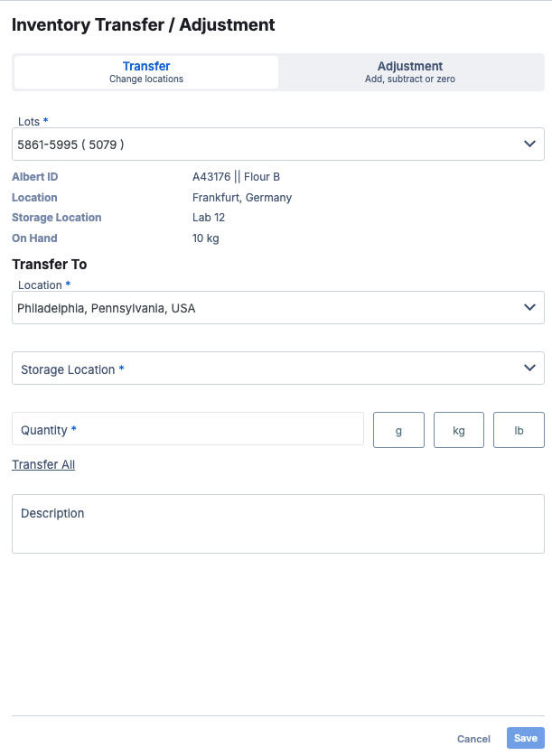The width and height of the screenshot is (552, 756).
Task: Click the Storage Location chevron arrow
Action: click(529, 368)
